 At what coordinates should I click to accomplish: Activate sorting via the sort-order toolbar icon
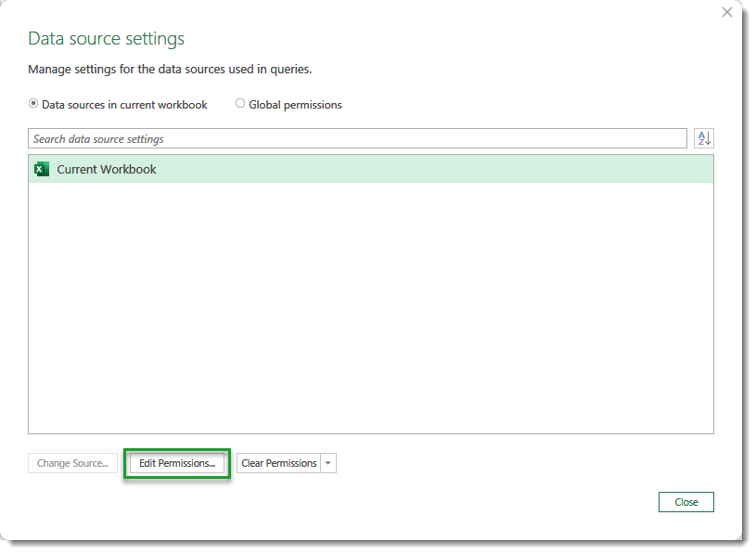705,137
